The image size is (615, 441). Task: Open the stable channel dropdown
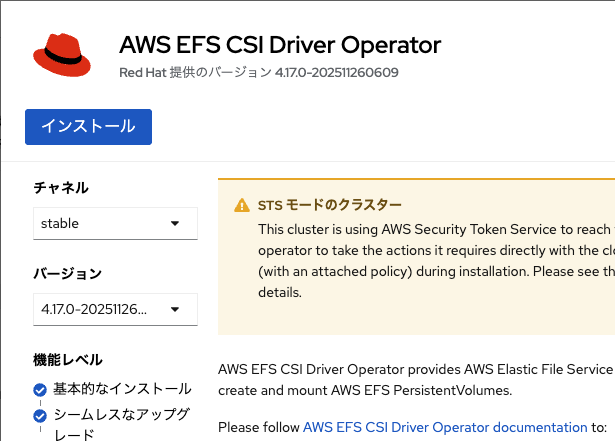tap(115, 223)
